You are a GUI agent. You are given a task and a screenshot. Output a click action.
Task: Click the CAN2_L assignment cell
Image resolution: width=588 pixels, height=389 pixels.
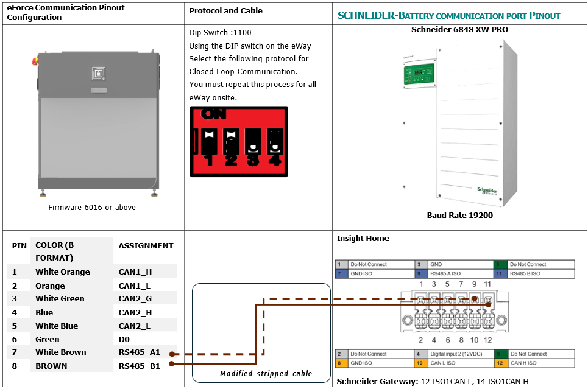(134, 326)
